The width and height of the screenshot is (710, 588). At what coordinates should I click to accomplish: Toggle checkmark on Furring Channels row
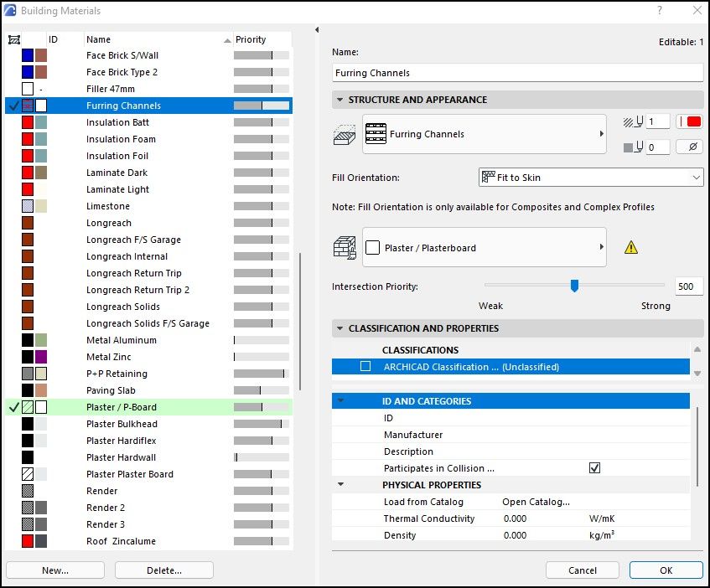pos(14,106)
